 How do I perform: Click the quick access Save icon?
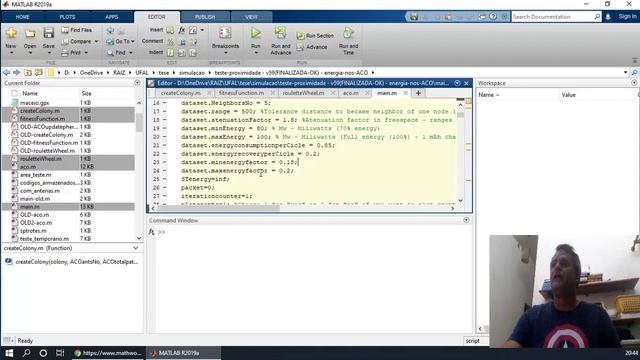pos(414,17)
